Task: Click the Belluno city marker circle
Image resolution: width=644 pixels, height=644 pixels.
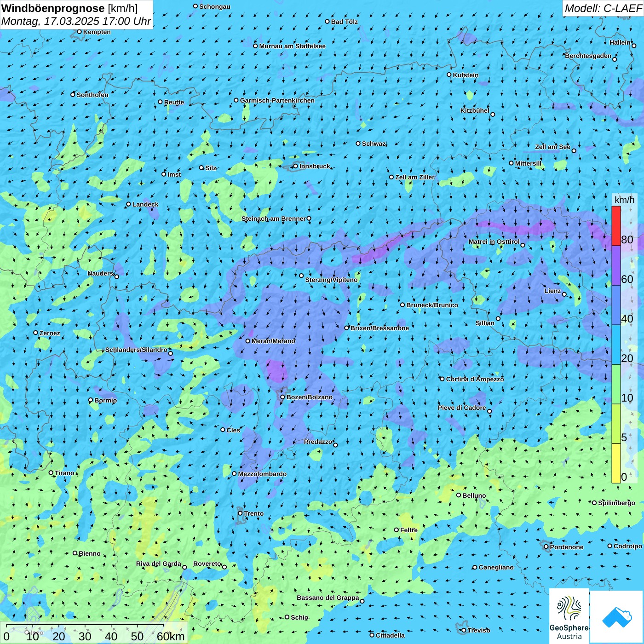Action: pos(458,495)
